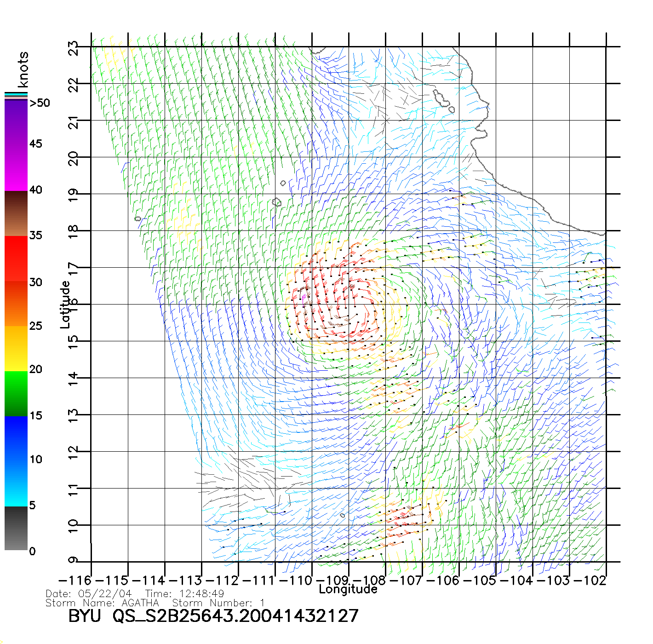The height and width of the screenshot is (644, 653).
Task: Click the "Storm Name: AGATHA" label
Action: pyautogui.click(x=102, y=603)
